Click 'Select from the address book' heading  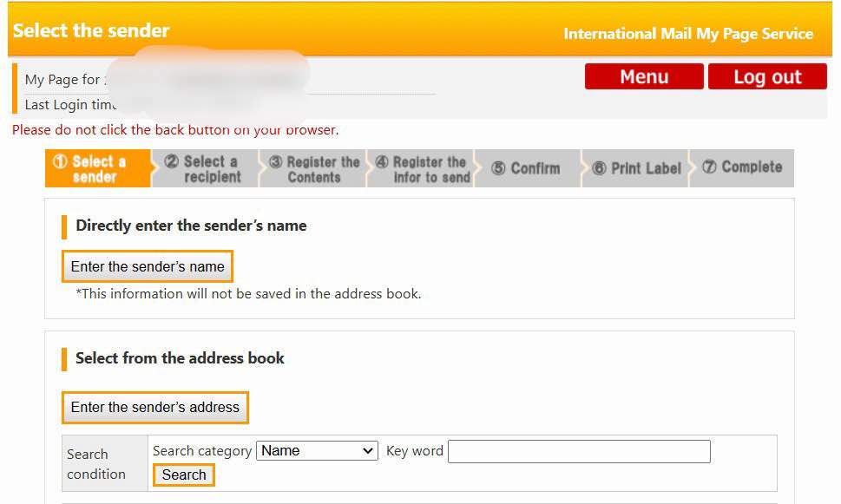click(180, 358)
